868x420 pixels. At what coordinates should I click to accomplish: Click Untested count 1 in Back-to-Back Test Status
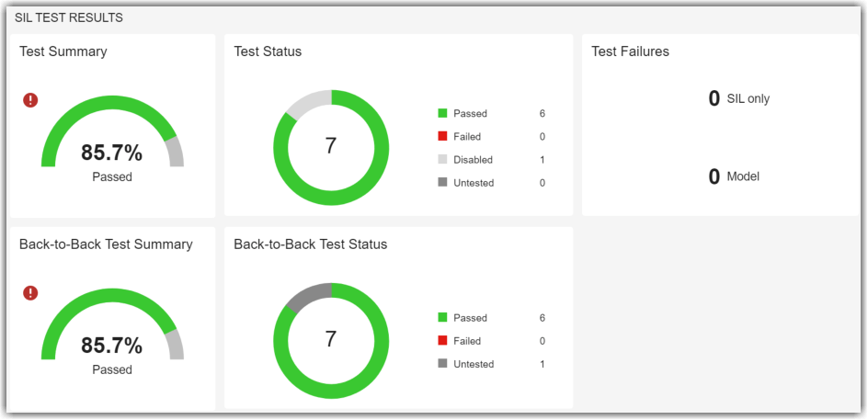[542, 364]
